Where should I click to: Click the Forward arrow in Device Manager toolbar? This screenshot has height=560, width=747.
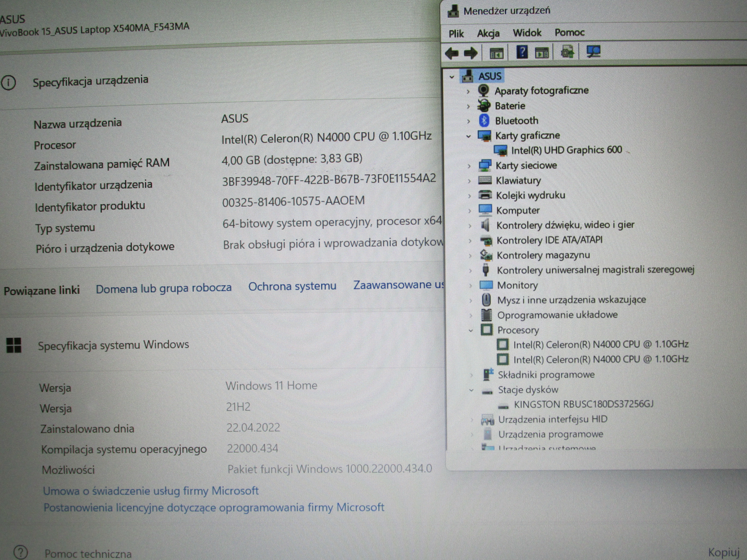(471, 53)
